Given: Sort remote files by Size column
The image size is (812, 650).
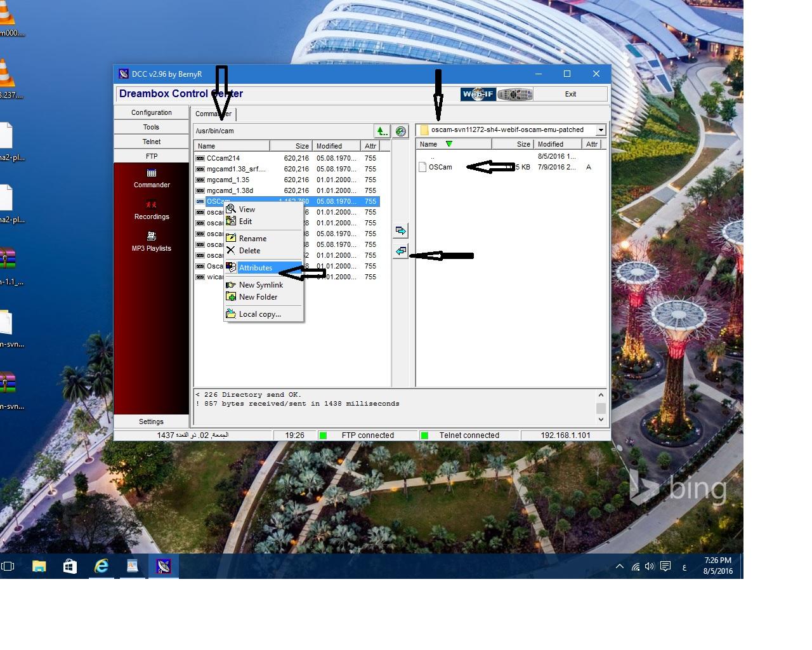Looking at the screenshot, I should (291, 146).
